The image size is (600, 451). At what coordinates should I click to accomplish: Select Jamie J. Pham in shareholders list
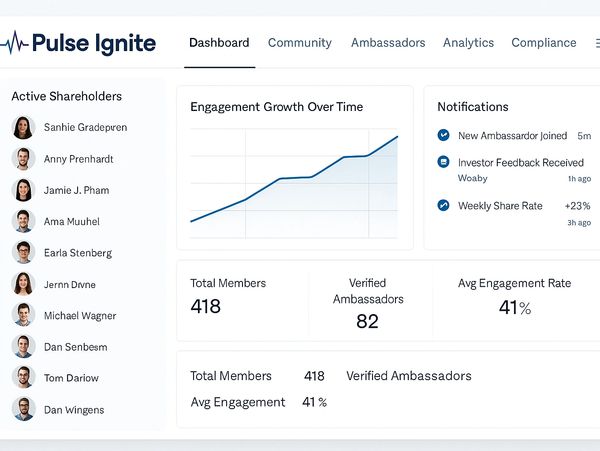point(76,190)
